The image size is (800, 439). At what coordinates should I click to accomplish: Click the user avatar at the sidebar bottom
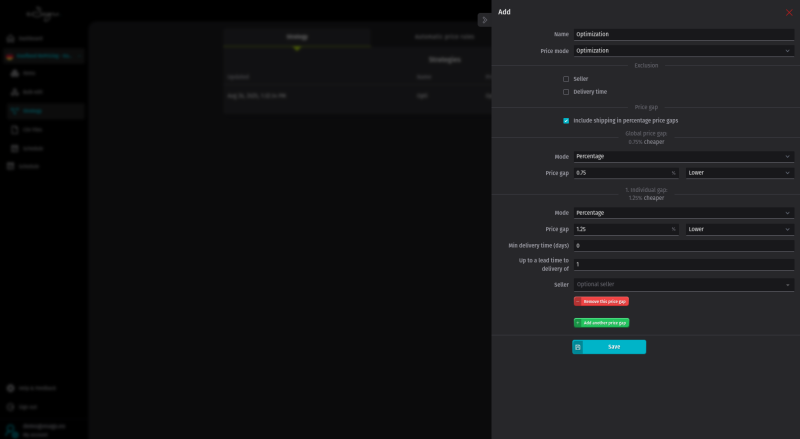[12, 429]
